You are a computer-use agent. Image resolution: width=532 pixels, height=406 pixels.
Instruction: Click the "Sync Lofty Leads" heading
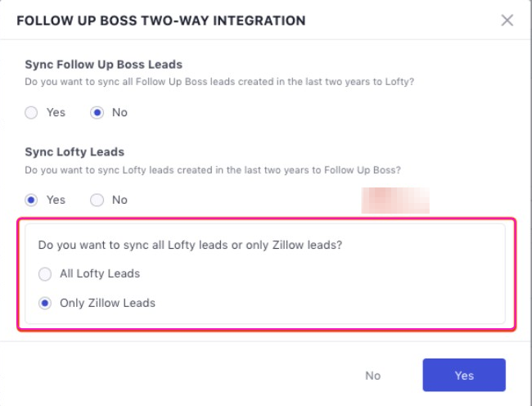click(74, 152)
